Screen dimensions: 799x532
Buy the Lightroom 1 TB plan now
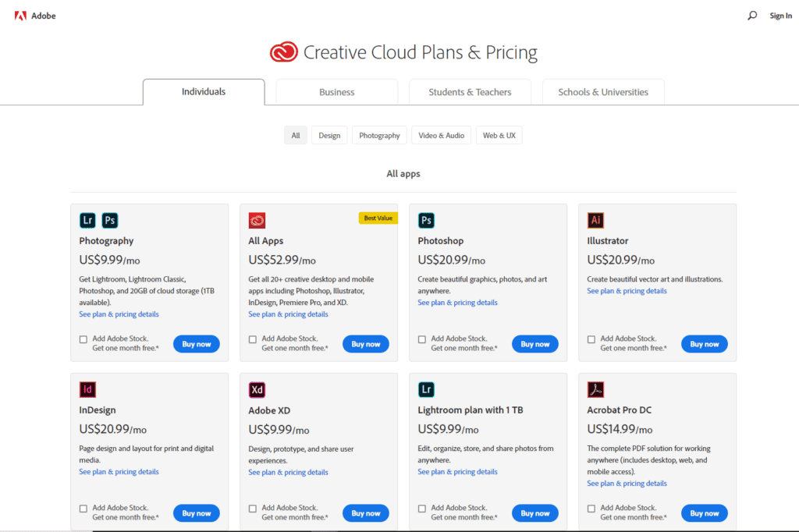click(535, 513)
